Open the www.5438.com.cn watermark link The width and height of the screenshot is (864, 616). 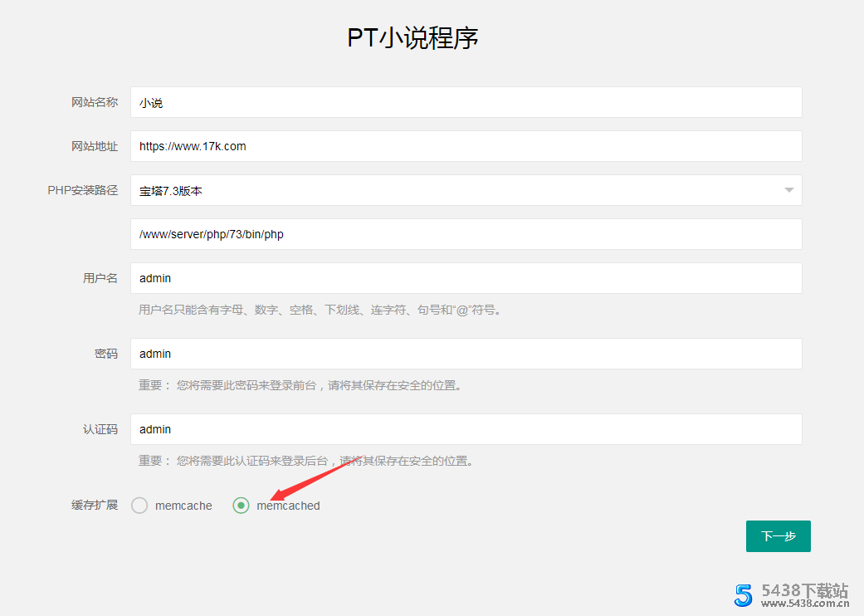coord(803,604)
